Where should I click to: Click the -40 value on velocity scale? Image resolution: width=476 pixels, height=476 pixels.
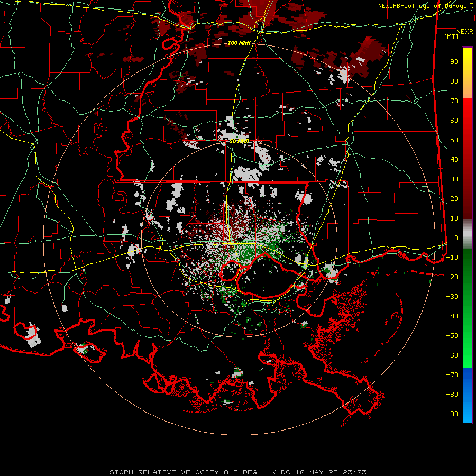[x=452, y=316]
